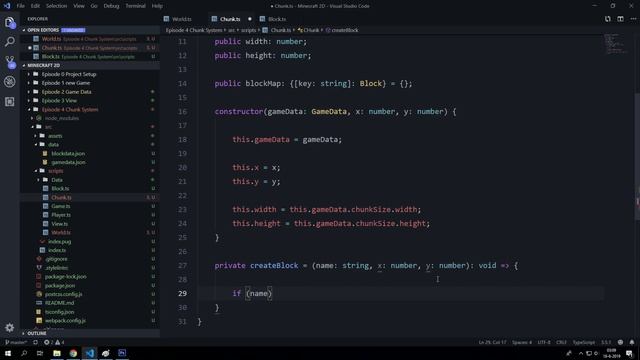The height and width of the screenshot is (360, 640).
Task: Open the Windows Start menu
Action: [x=8, y=353]
